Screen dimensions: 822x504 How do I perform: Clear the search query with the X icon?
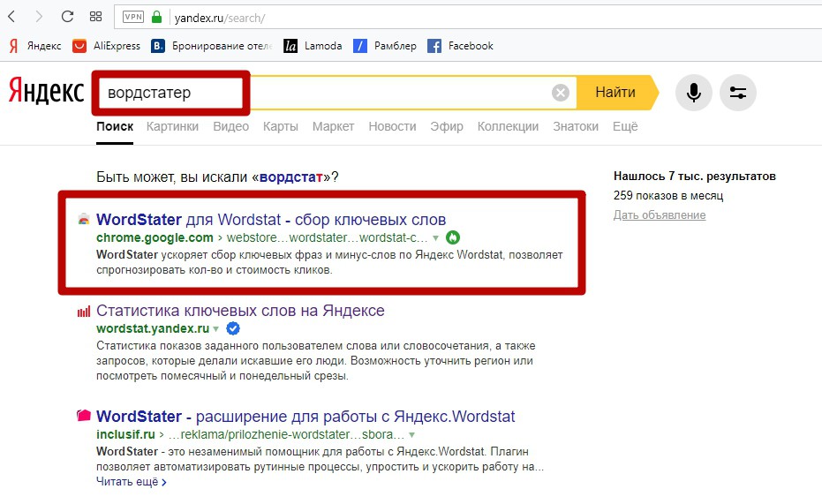(561, 93)
